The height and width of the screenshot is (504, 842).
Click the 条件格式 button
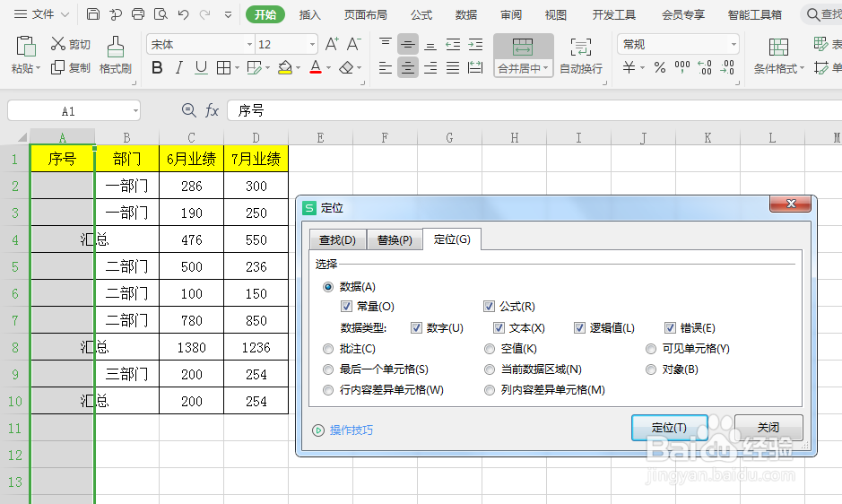pyautogui.click(x=778, y=56)
